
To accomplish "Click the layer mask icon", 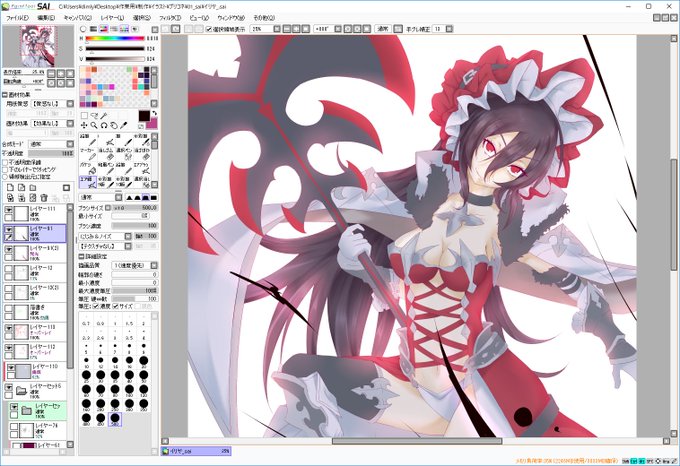I will pyautogui.click(x=66, y=188).
